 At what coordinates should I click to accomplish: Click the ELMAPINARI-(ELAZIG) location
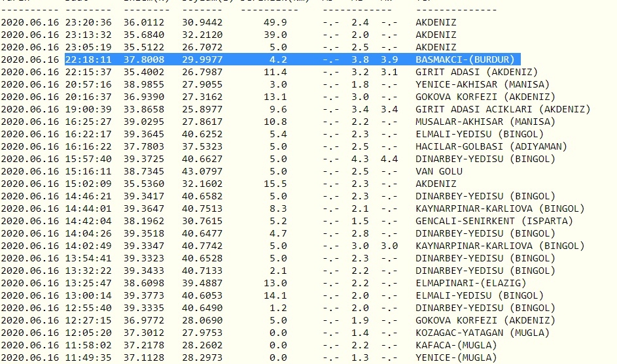470,283
